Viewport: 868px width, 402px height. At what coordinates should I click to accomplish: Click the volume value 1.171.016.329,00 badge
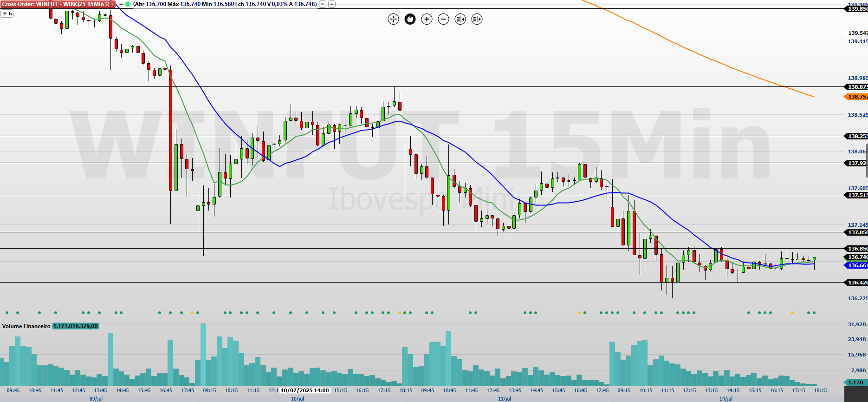75,326
